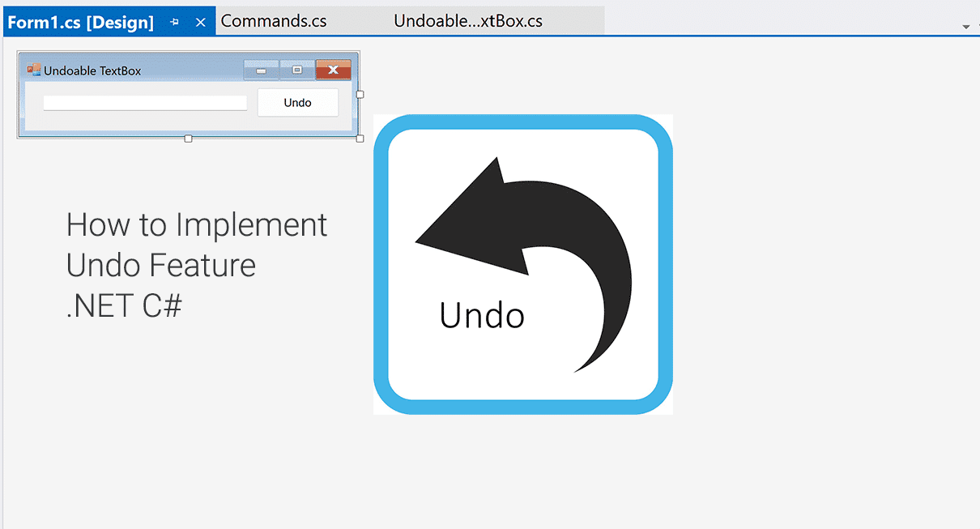Click the right-edge selection handle of the form

(x=360, y=95)
